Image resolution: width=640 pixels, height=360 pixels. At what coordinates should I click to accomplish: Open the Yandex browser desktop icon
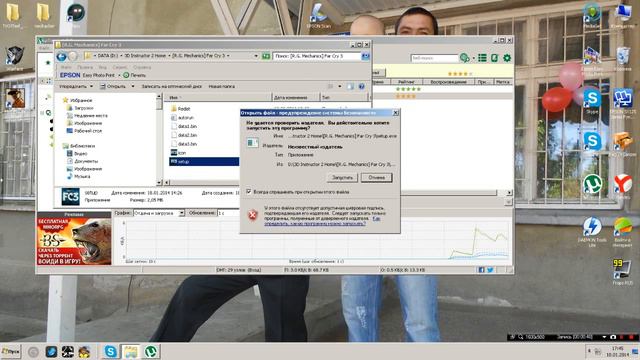click(x=622, y=187)
